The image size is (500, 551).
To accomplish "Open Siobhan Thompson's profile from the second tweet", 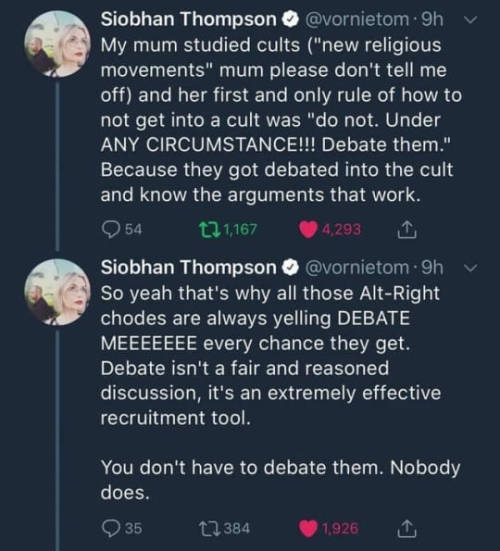I will (x=189, y=267).
